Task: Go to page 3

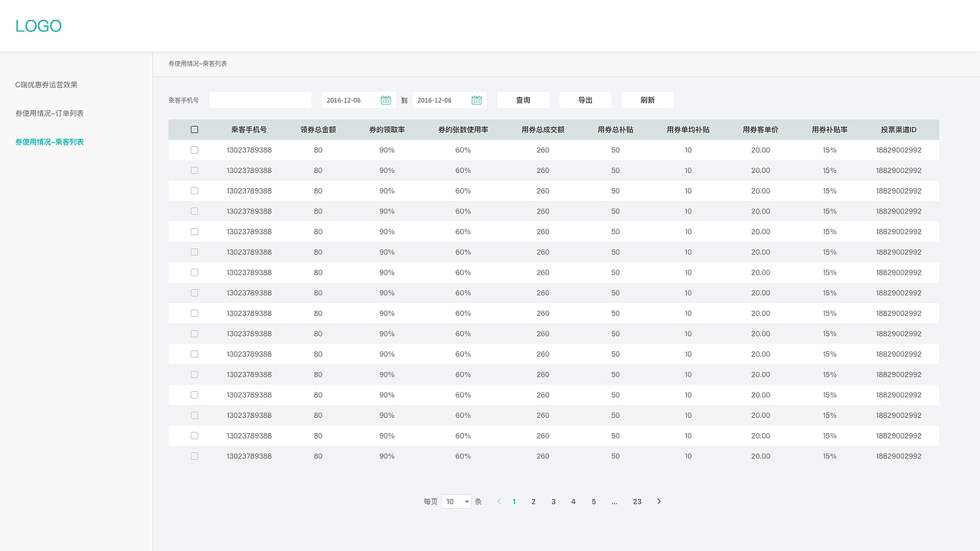Action: pyautogui.click(x=554, y=502)
